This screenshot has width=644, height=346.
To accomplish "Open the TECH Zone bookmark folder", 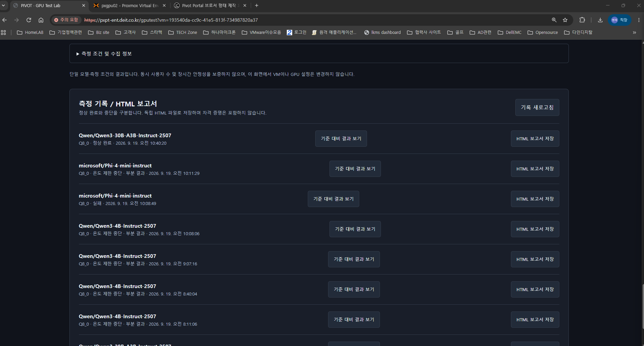I will pos(183,33).
